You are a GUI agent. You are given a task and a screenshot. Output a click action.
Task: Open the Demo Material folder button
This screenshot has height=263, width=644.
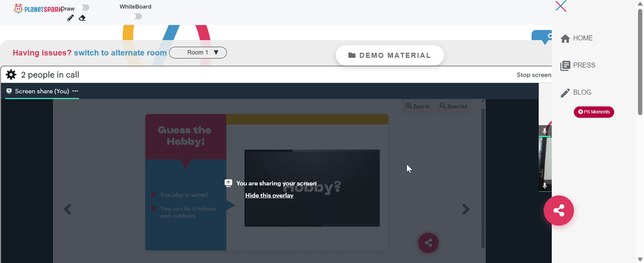(390, 55)
